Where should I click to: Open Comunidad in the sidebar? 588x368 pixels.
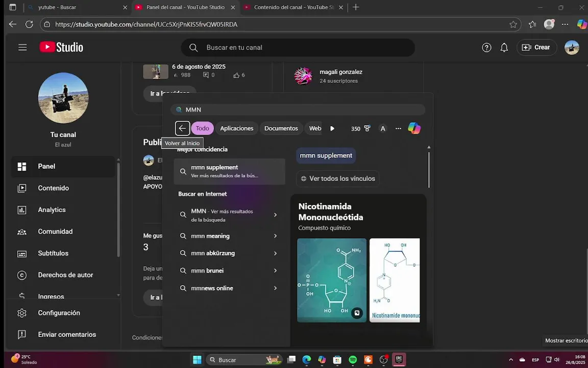tap(63, 232)
